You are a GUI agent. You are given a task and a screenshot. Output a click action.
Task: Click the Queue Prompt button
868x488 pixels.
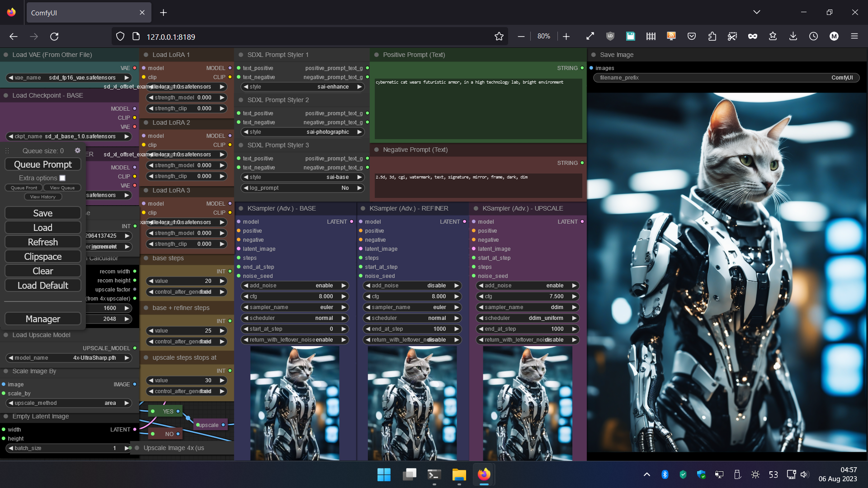[43, 164]
